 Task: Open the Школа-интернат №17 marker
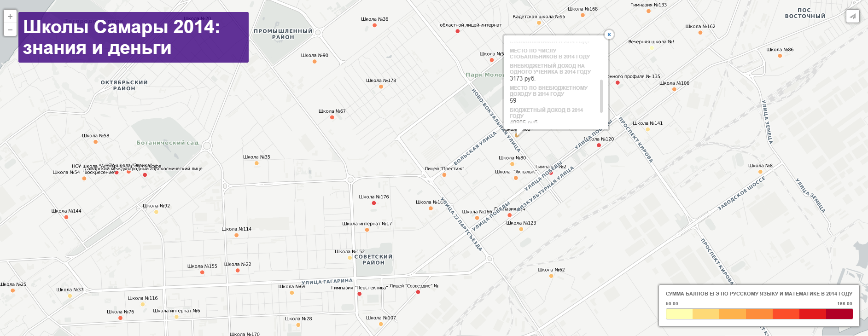click(367, 230)
